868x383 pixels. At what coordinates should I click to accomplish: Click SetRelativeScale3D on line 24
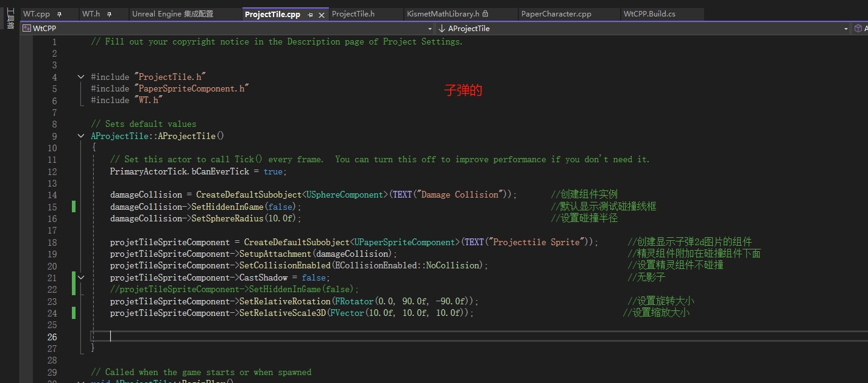click(x=283, y=313)
